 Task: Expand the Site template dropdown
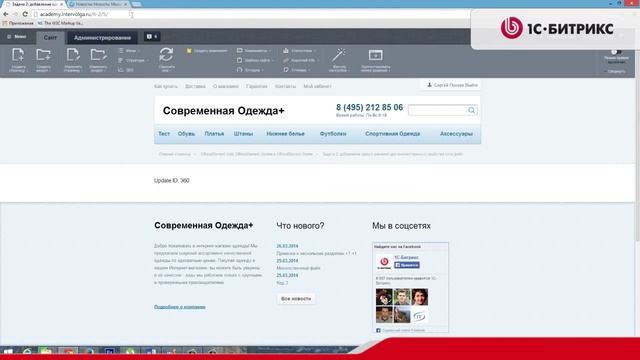click(x=256, y=60)
